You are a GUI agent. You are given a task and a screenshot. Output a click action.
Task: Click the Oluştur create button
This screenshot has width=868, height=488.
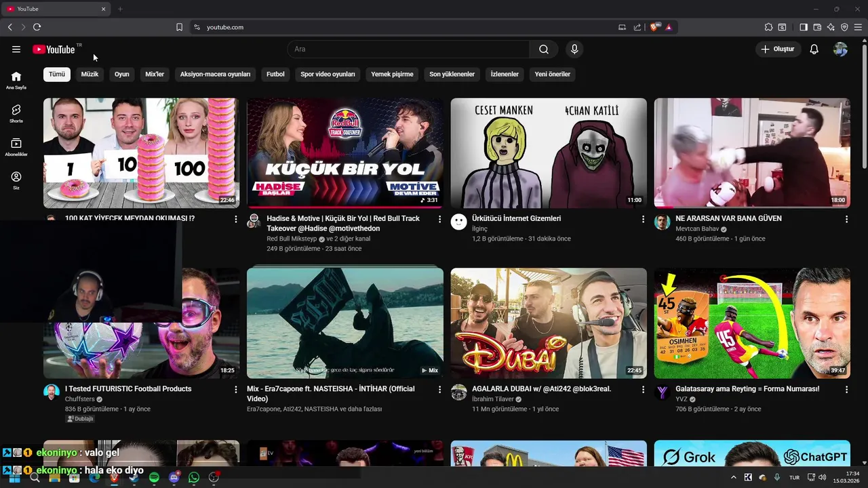pos(777,49)
